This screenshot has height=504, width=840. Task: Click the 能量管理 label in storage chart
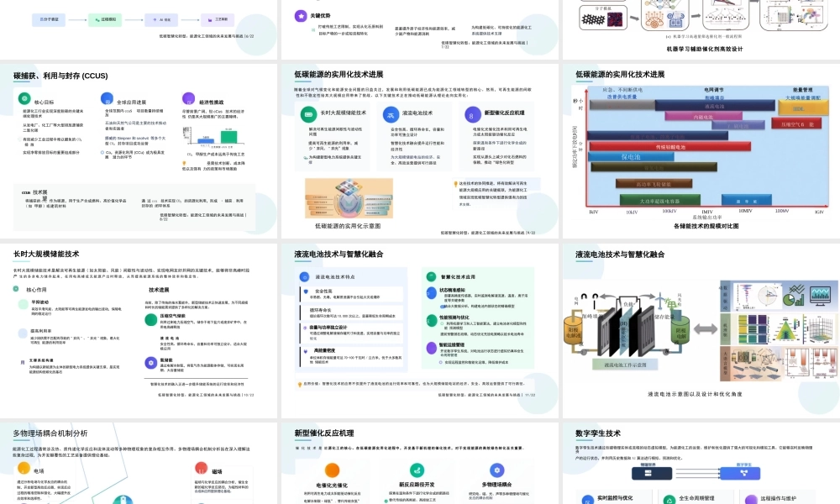click(802, 89)
